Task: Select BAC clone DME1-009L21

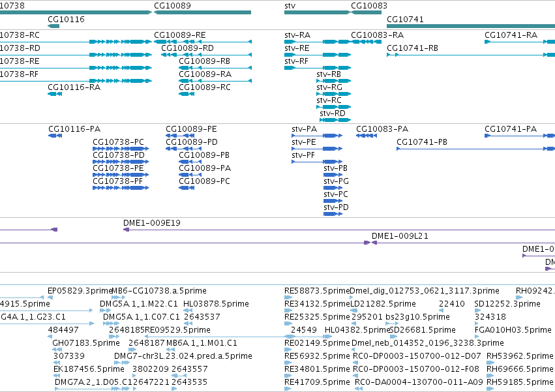Action: [x=463, y=243]
